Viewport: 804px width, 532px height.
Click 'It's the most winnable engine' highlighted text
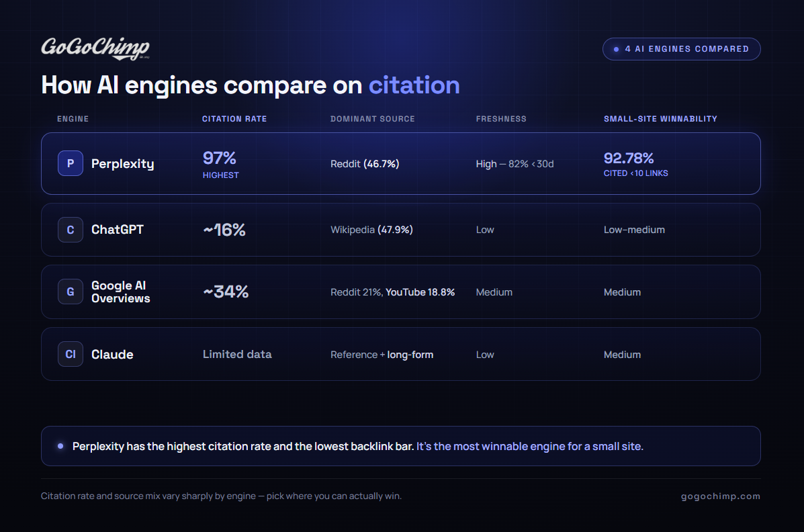(530, 446)
